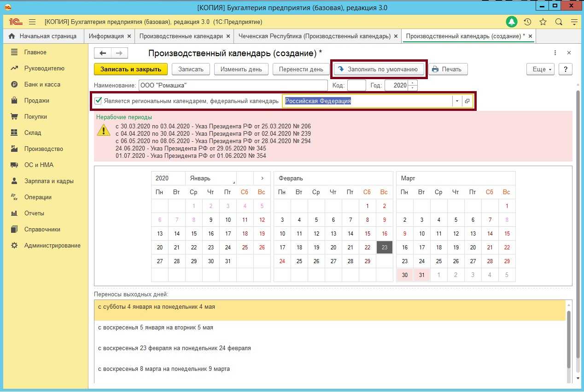
Task: Open the federal calendar record link icon
Action: coord(467,101)
